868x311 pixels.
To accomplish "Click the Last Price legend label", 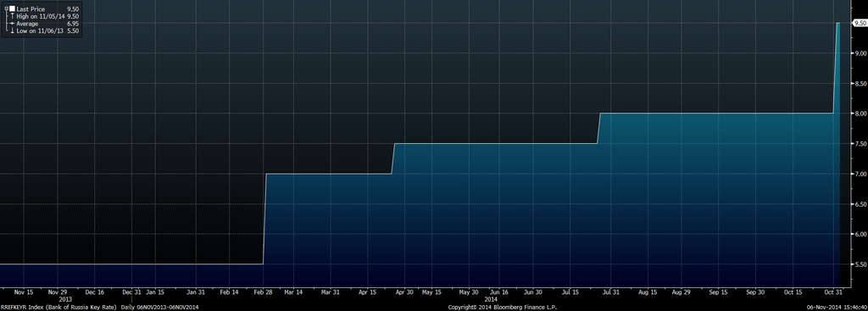I will pyautogui.click(x=31, y=9).
